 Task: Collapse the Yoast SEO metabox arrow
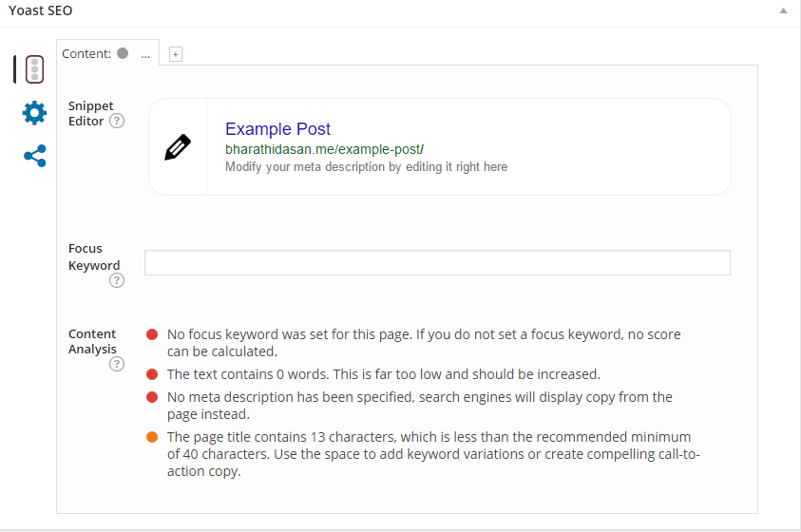coord(783,10)
